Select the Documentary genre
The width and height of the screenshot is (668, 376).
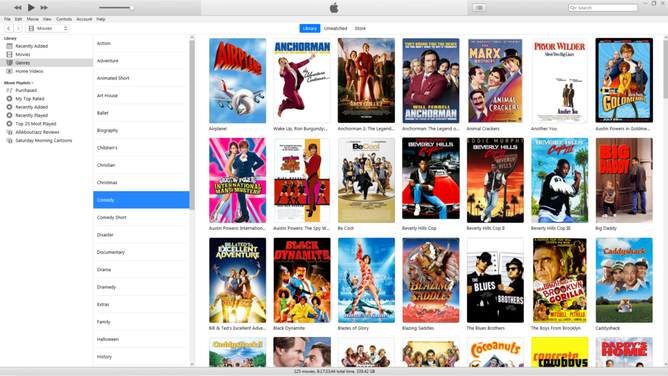point(141,252)
